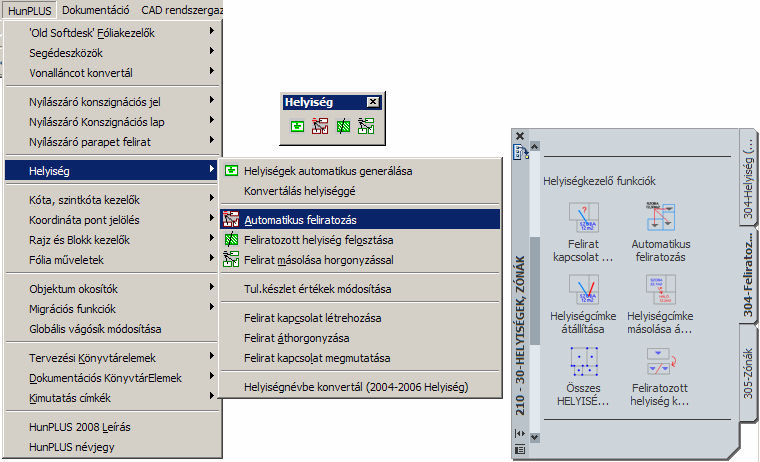This screenshot has width=760, height=462.
Task: Choose Konvertálás helyiséggé
Action: (x=360, y=191)
